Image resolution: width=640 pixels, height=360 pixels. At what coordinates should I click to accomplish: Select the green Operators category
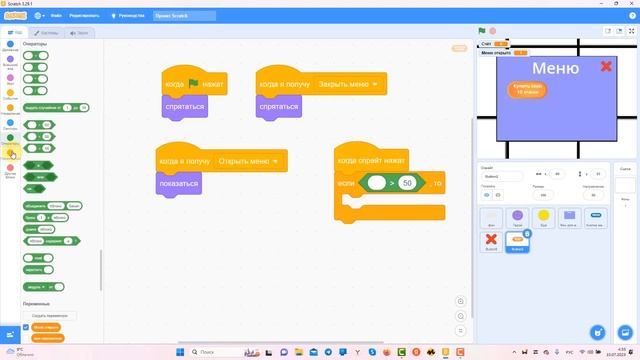(x=10, y=138)
